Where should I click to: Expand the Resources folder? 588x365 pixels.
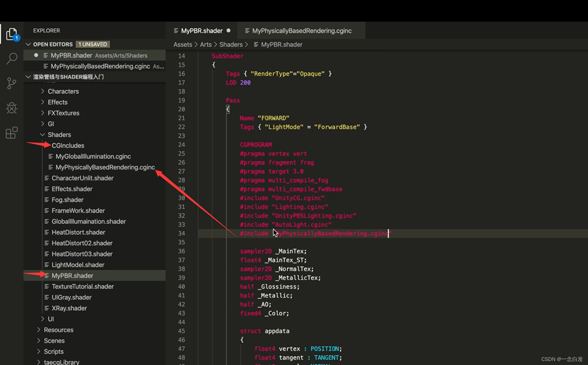pyautogui.click(x=39, y=330)
